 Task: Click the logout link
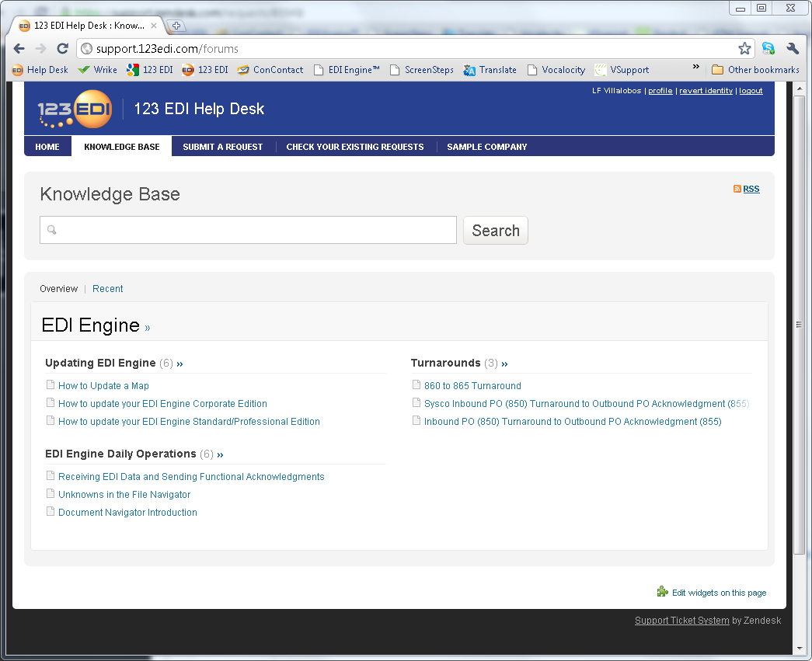point(751,91)
